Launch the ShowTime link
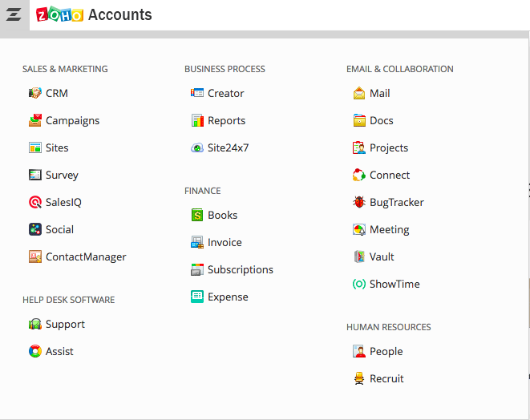The image size is (530, 420). 394,285
